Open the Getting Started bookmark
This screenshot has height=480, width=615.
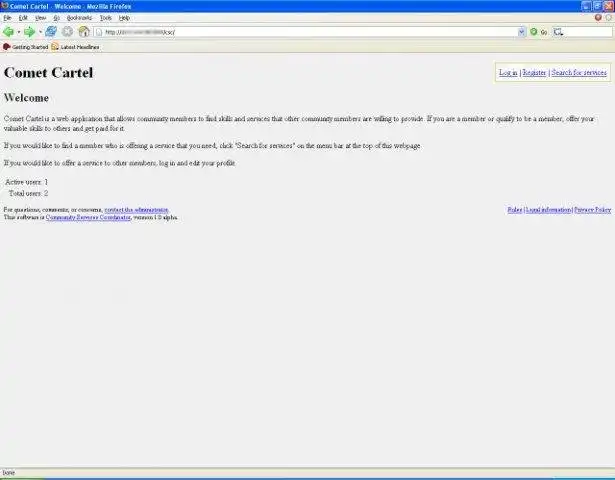tap(25, 47)
